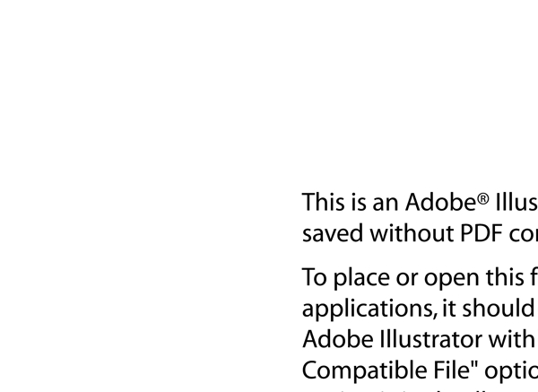Viewport: 538px width, 392px height.
Task: Click the word "or" between place and open
Action: click(x=407, y=279)
